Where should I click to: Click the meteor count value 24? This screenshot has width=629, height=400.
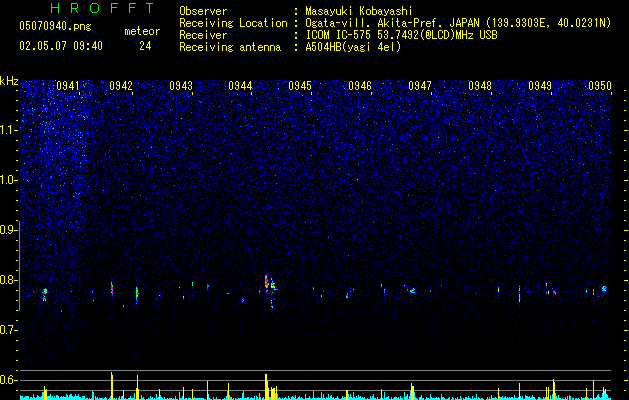145,46
